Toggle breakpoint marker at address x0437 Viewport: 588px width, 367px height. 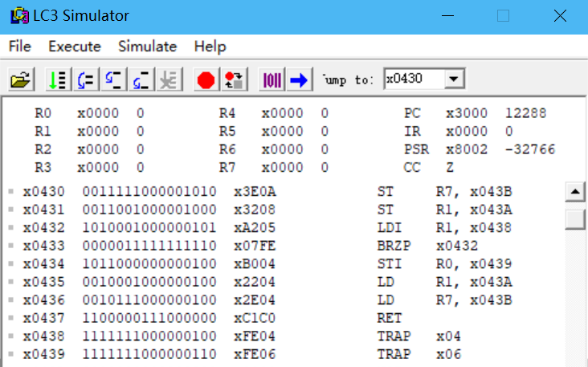pos(11,318)
